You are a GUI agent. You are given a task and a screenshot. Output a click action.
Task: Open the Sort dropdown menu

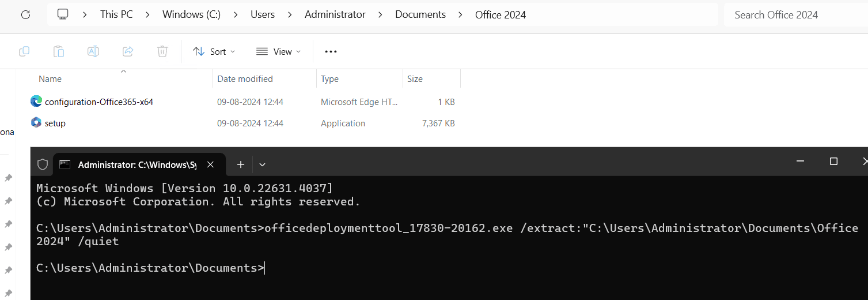[214, 51]
